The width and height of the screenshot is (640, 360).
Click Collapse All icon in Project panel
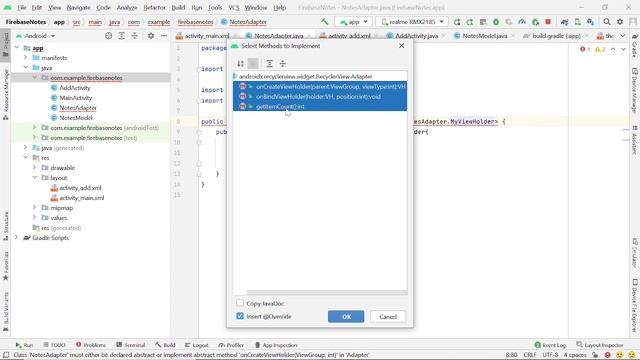(x=135, y=36)
